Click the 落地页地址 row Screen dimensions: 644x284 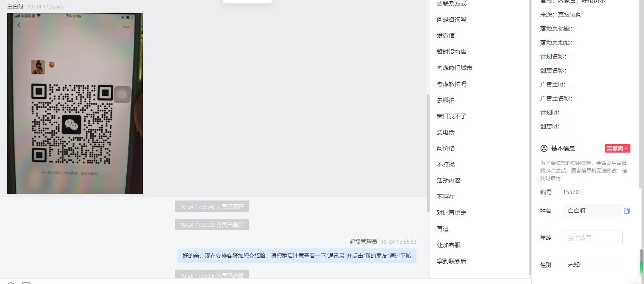[560, 42]
